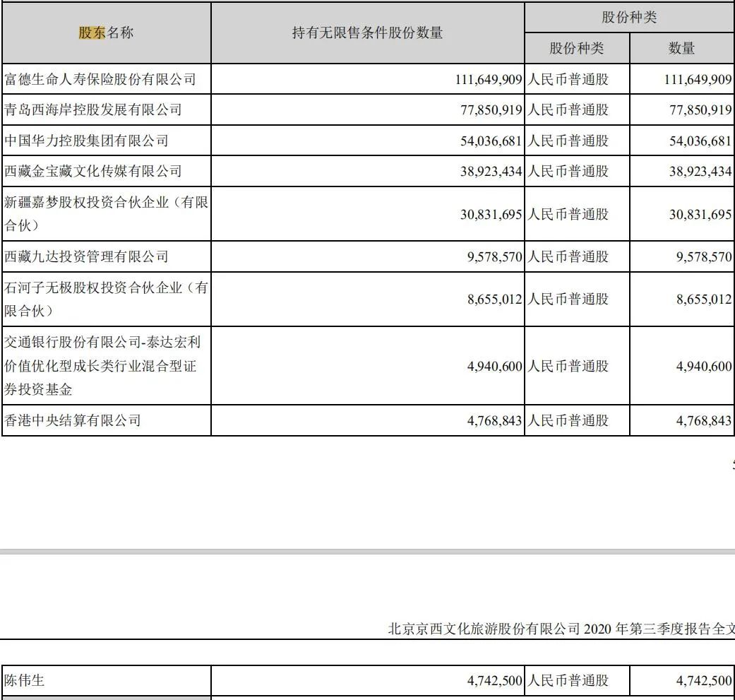The width and height of the screenshot is (735, 700).
Task: Select shareholder 新疆嘉梦股权投资合伙企业
Action: point(107,214)
